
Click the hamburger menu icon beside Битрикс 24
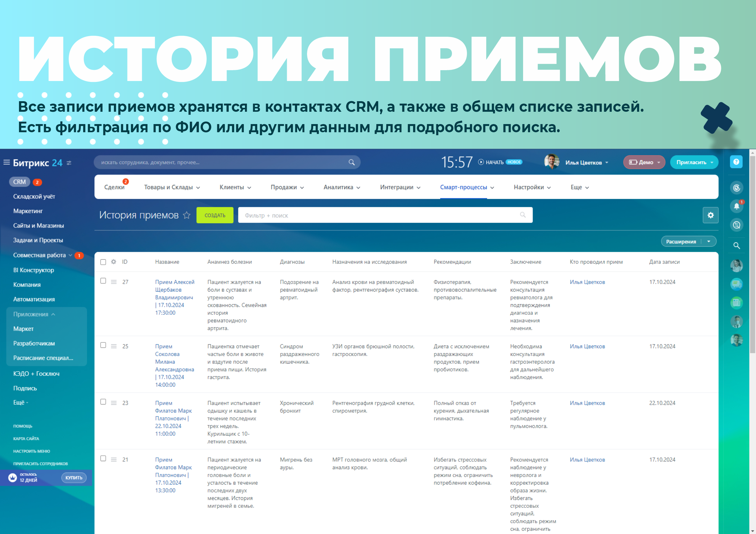coord(6,162)
